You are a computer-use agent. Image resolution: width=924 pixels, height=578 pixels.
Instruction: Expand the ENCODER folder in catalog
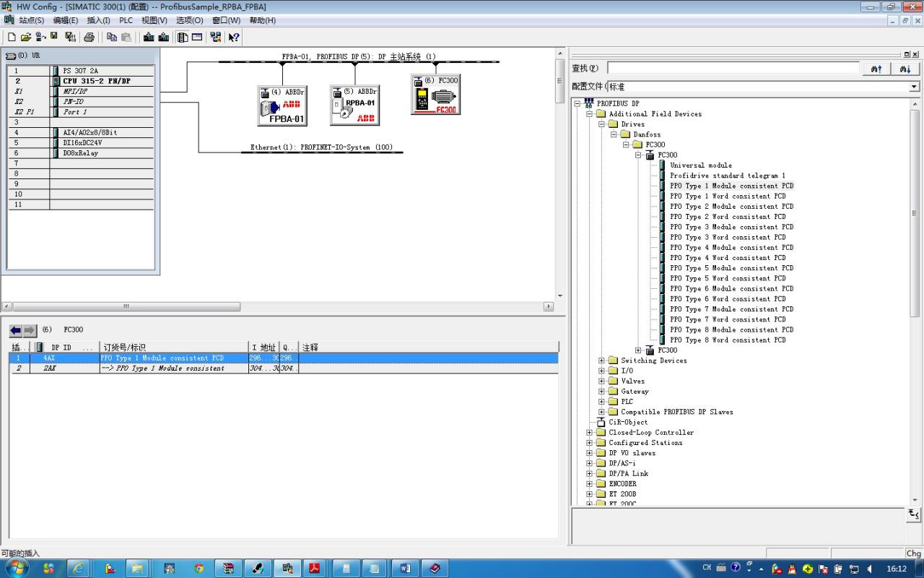tap(590, 483)
